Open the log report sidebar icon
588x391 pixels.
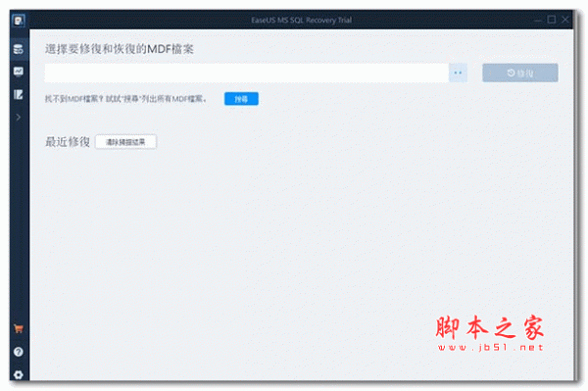tap(19, 94)
